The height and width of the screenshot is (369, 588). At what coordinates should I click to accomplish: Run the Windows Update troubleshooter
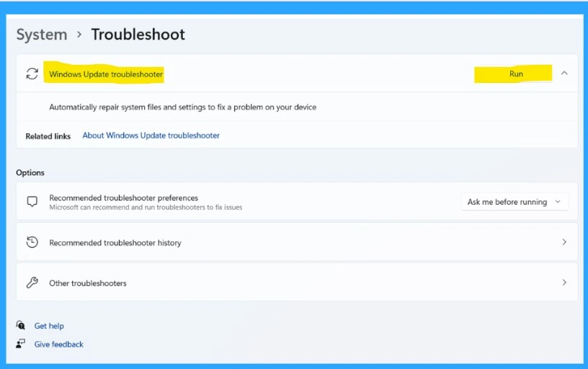coord(513,74)
